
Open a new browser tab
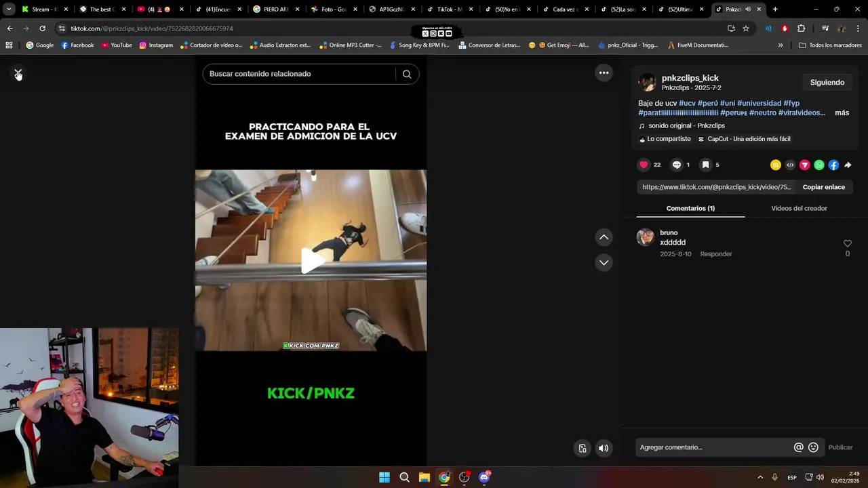[x=775, y=9]
